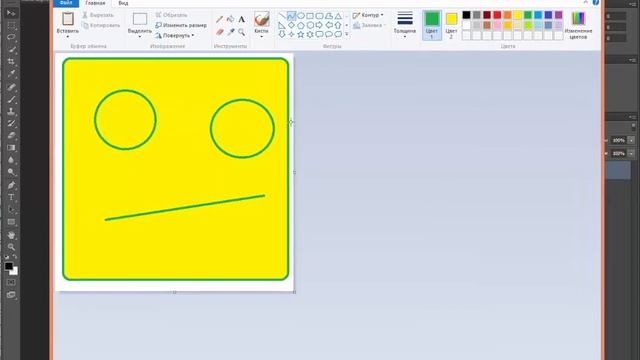This screenshot has height=360, width=640.
Task: Pick the pink palette swatch
Action: [x=497, y=25]
